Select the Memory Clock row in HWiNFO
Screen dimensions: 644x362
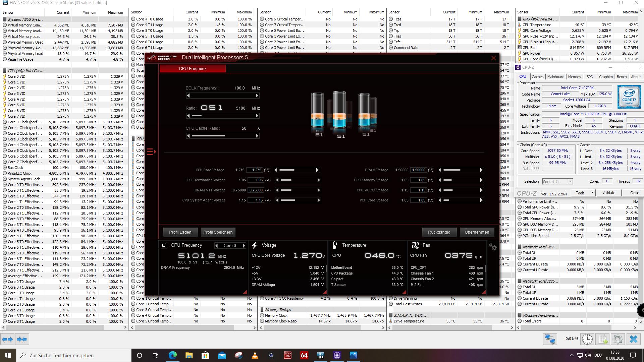pyautogui.click(x=322, y=315)
